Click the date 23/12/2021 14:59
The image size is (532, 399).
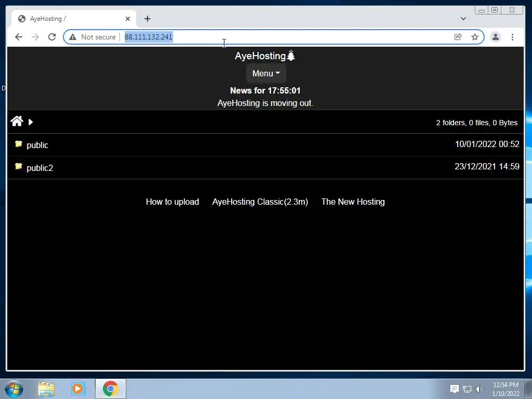pyautogui.click(x=487, y=167)
